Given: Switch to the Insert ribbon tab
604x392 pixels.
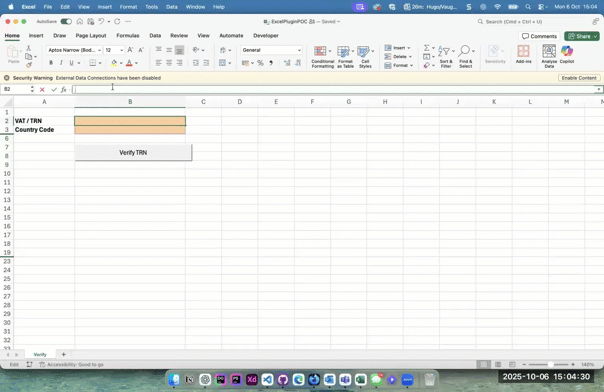Looking at the screenshot, I should pos(36,35).
